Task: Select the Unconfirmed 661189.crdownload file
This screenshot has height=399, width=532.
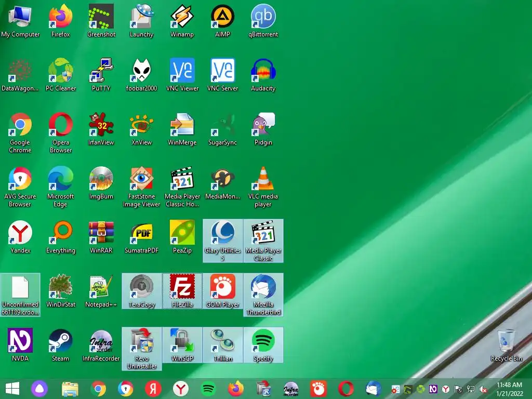Action: [20, 295]
